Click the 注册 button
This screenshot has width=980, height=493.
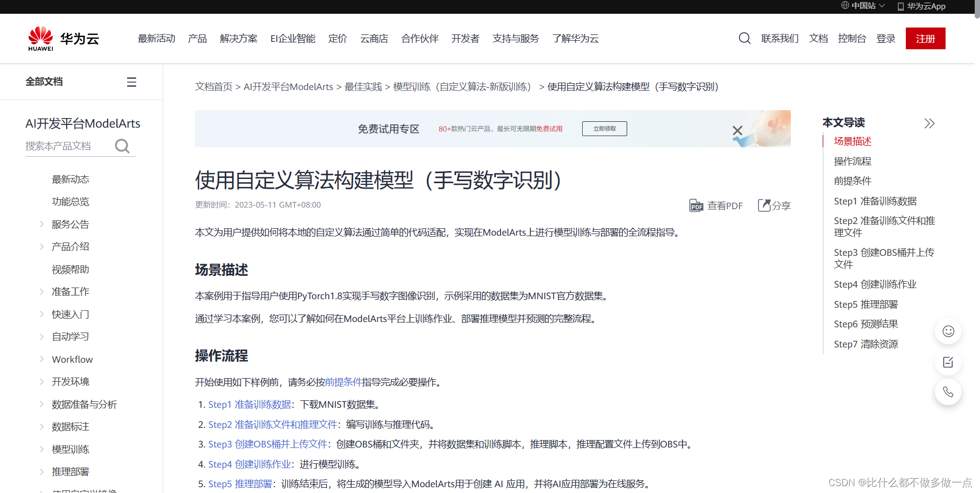[x=925, y=38]
